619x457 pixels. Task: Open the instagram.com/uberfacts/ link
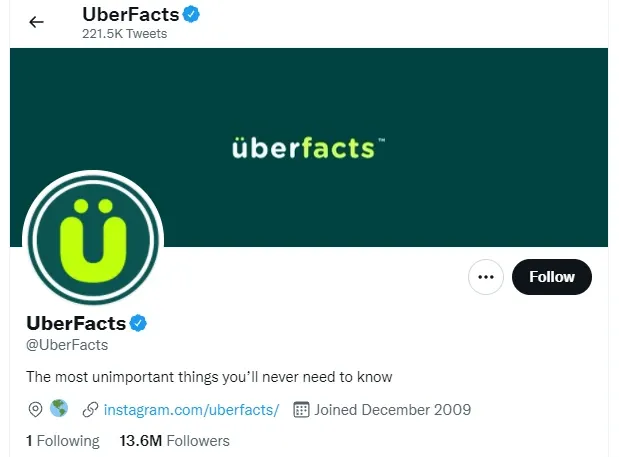click(x=190, y=409)
